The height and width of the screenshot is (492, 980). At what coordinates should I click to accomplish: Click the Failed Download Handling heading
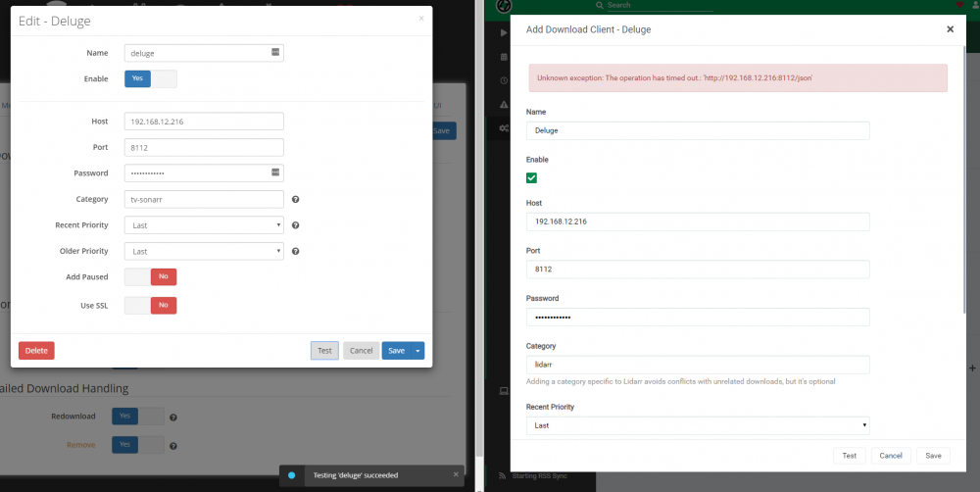[64, 388]
